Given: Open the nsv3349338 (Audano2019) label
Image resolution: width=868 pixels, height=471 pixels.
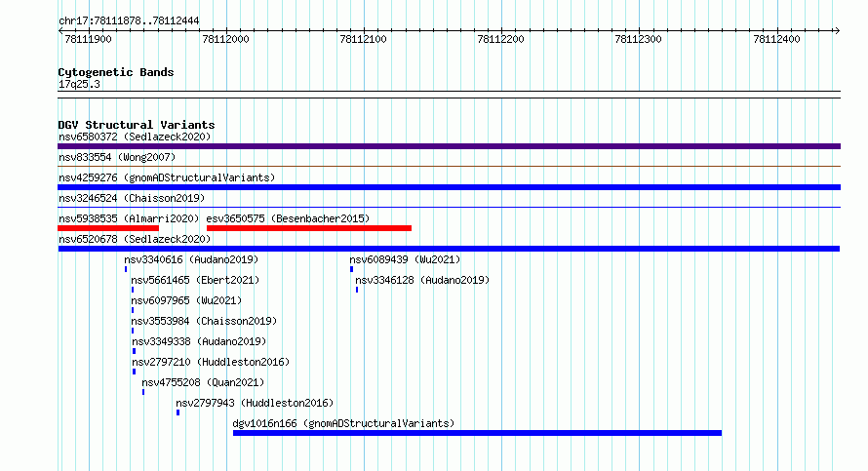Looking at the screenshot, I should [x=199, y=341].
